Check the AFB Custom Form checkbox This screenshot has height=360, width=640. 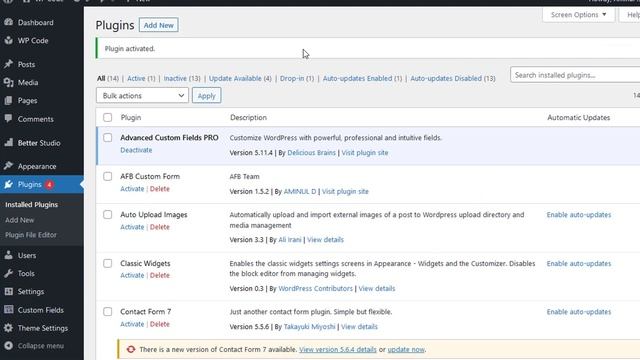107,176
